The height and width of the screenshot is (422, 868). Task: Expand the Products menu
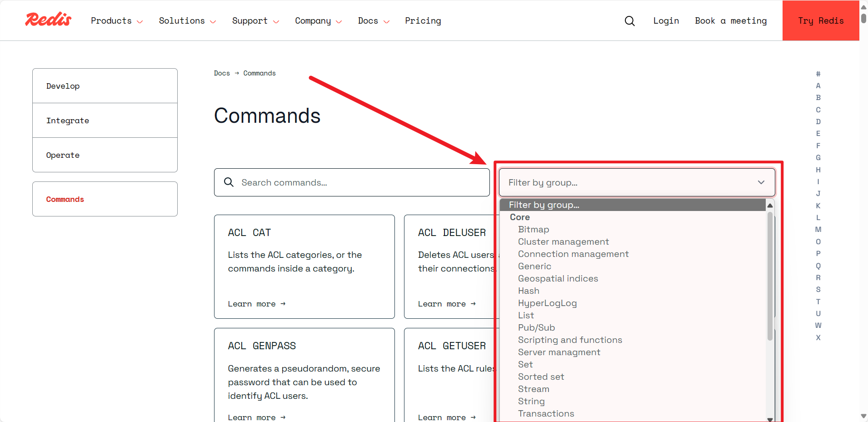click(x=117, y=21)
